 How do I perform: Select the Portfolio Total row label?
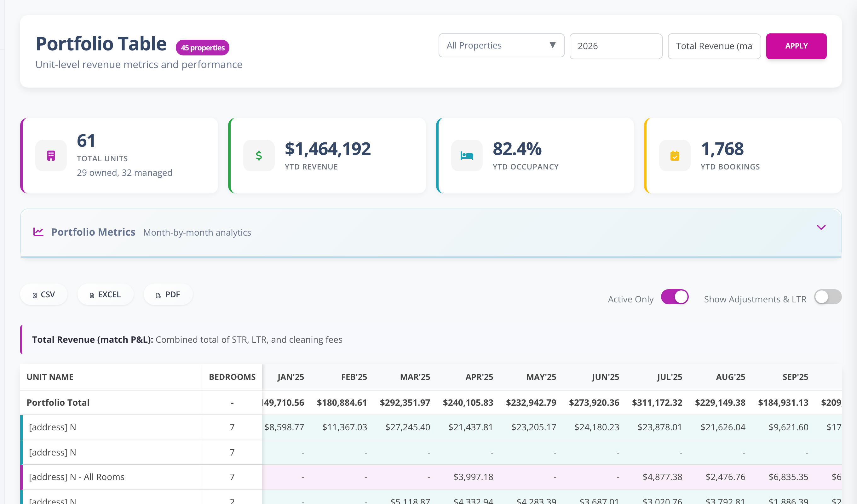(x=58, y=403)
